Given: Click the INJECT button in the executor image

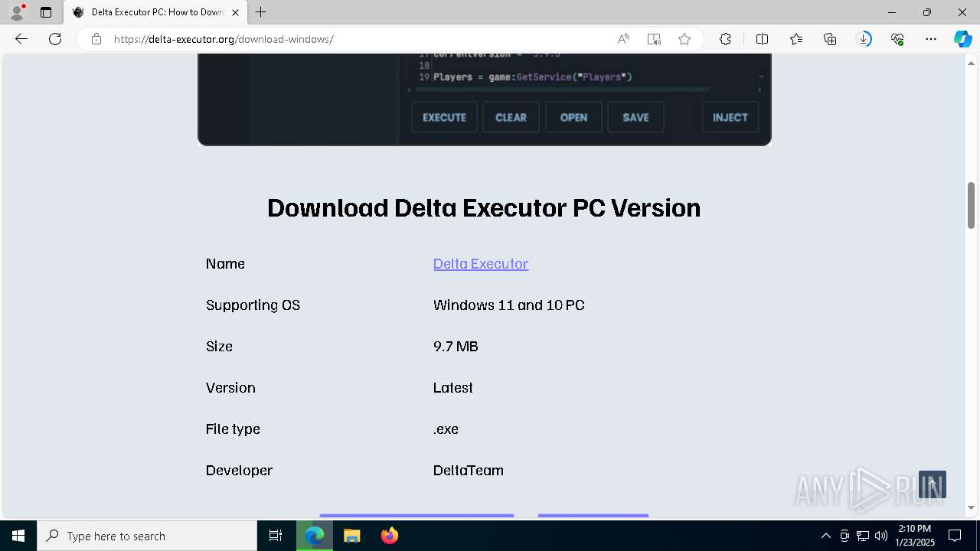Looking at the screenshot, I should pyautogui.click(x=730, y=117).
